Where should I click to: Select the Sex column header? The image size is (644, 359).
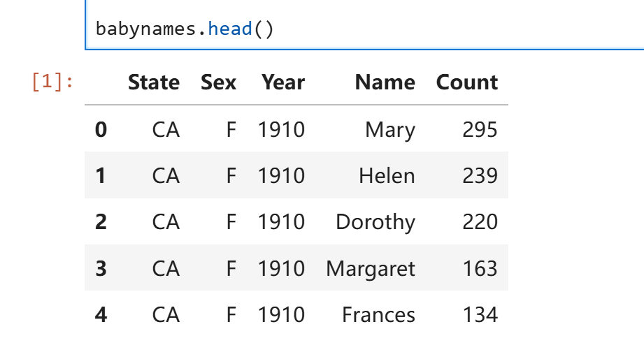219,82
